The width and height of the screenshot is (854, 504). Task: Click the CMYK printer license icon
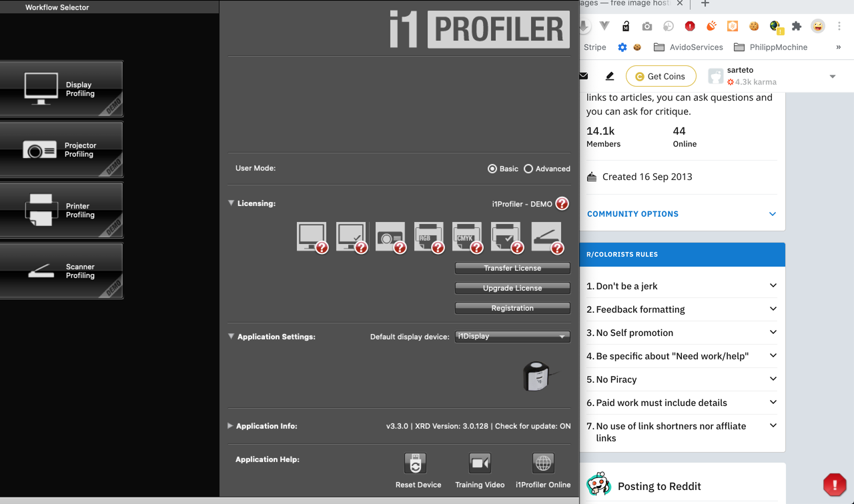coord(467,237)
